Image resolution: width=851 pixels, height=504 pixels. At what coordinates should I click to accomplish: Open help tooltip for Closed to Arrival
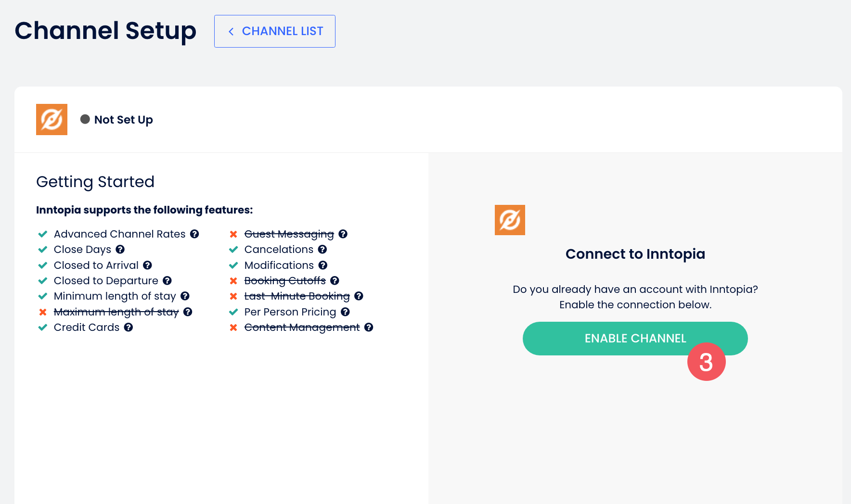click(x=148, y=265)
